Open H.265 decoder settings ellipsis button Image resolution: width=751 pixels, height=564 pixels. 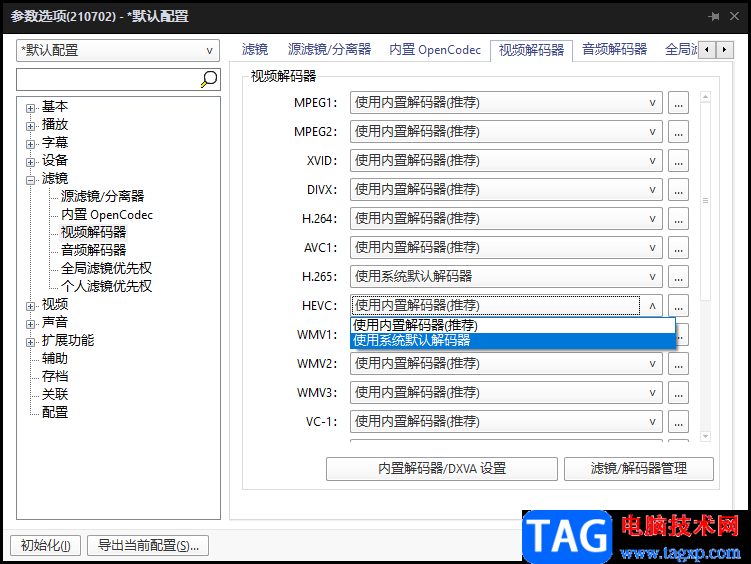(678, 277)
